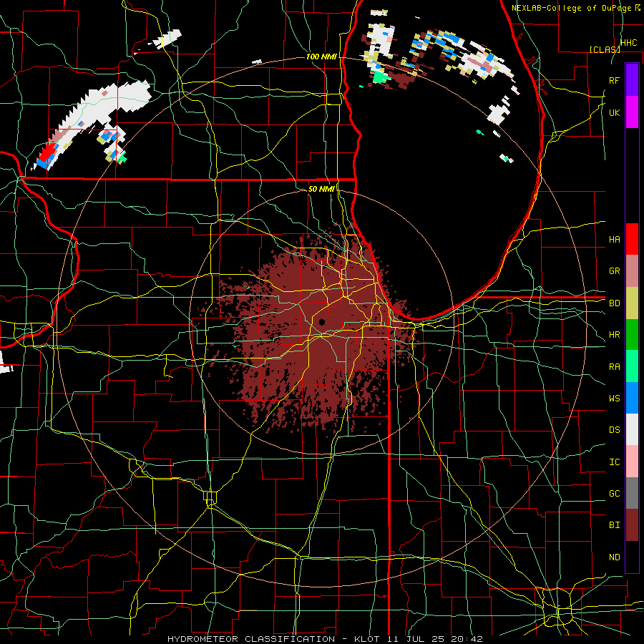Click the RF legend label
The height and width of the screenshot is (644, 644).
tap(614, 80)
